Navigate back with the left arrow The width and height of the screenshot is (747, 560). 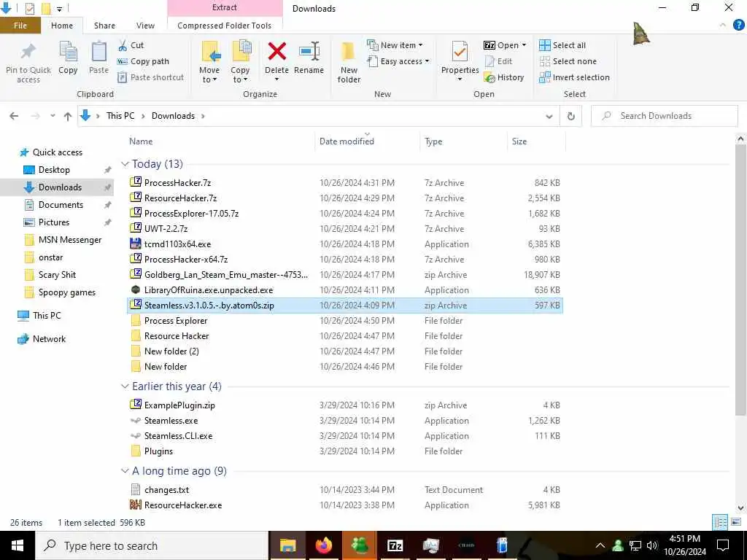(x=14, y=116)
